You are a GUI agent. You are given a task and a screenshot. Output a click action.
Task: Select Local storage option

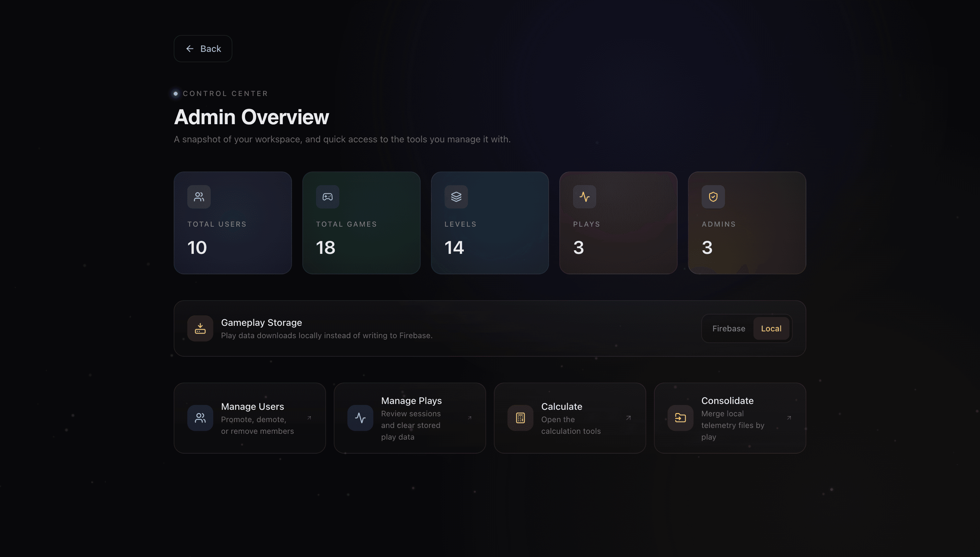(771, 328)
